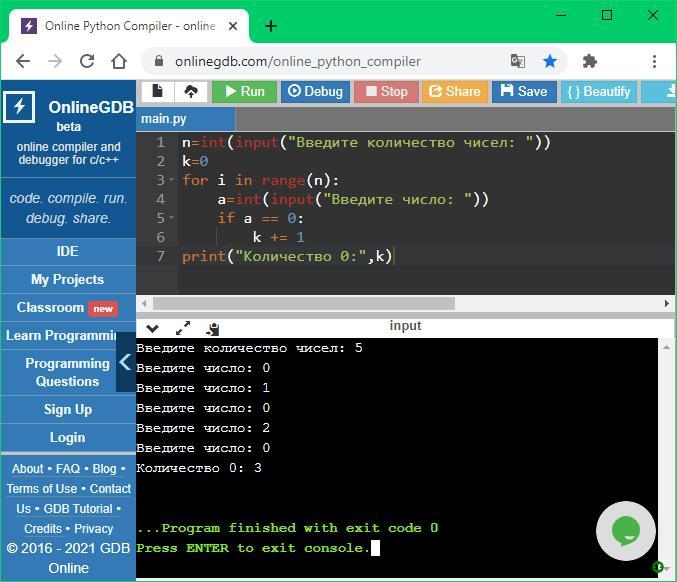This screenshot has height=582, width=677.
Task: Reload the page in the browser
Action: 87,61
